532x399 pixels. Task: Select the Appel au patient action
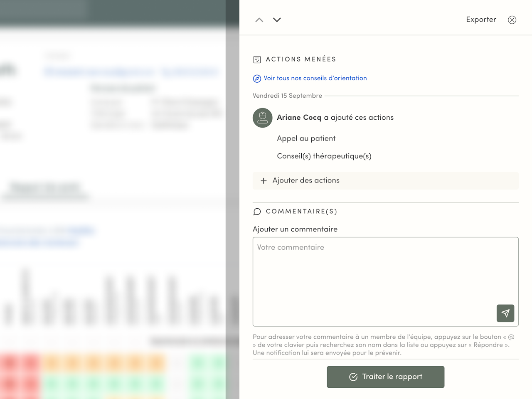306,138
